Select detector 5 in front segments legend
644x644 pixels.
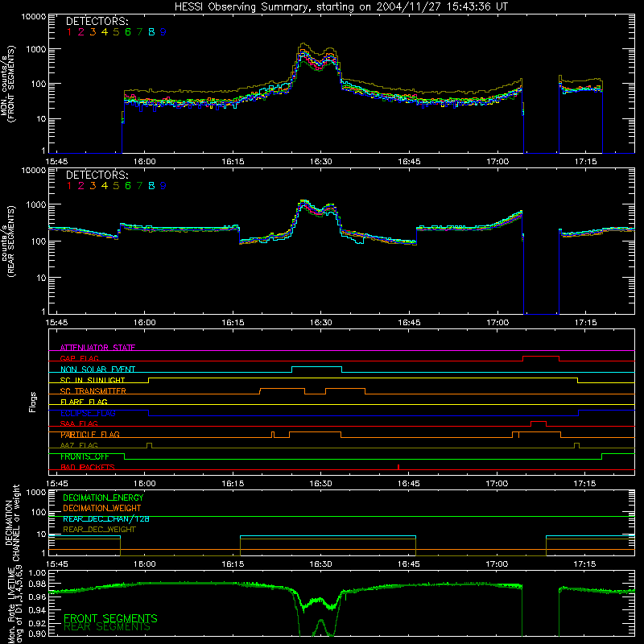point(116,32)
